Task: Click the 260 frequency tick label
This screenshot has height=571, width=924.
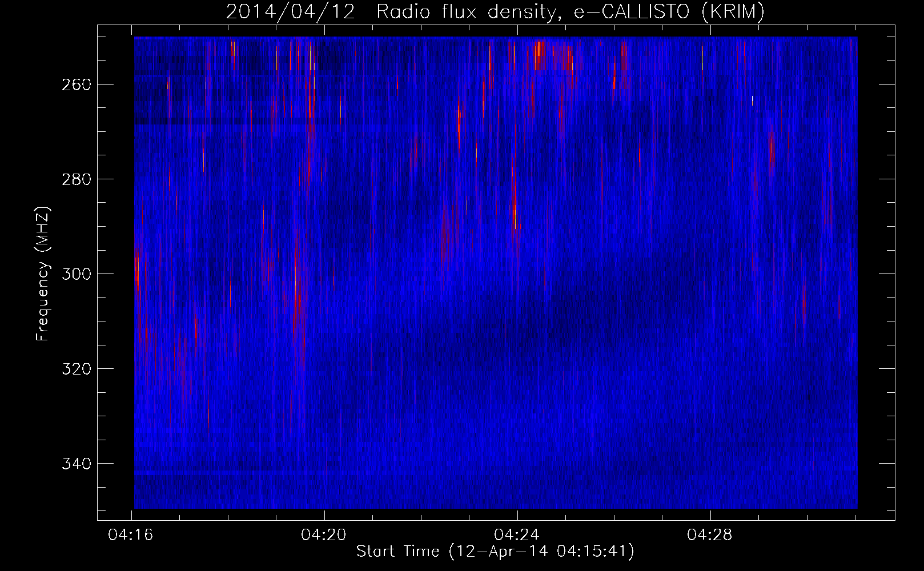Action: point(76,85)
